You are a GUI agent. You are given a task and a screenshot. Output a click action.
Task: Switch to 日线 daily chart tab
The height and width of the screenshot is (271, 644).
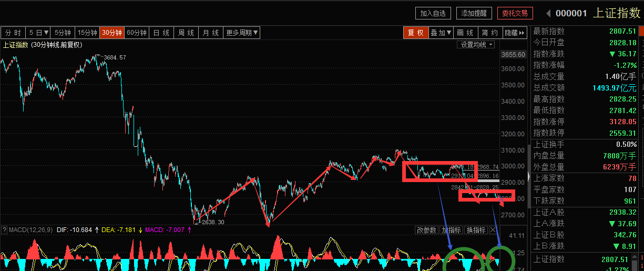click(x=161, y=33)
